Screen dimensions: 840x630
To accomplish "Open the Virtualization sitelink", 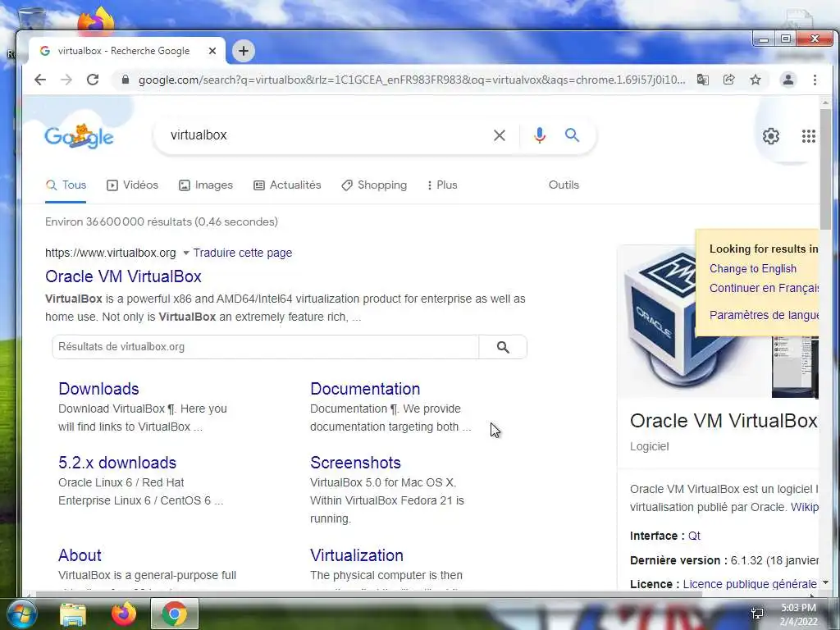I will pyautogui.click(x=357, y=555).
